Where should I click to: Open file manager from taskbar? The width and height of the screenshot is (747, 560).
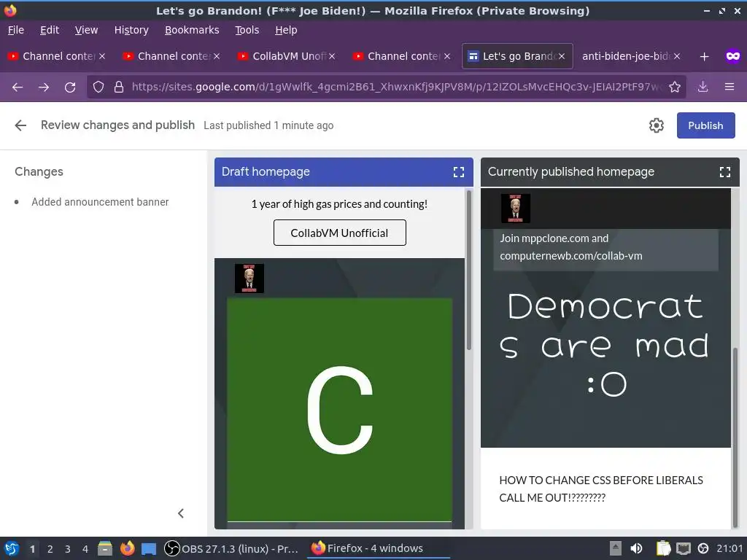(x=105, y=548)
